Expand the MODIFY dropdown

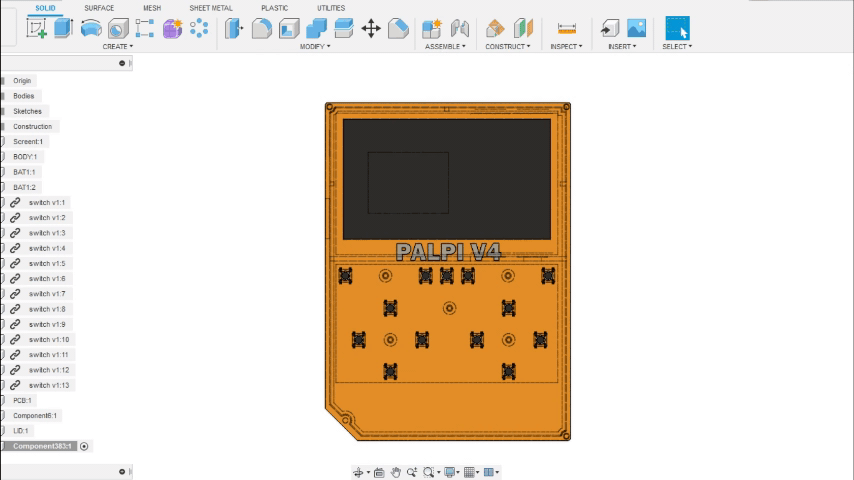pos(316,46)
